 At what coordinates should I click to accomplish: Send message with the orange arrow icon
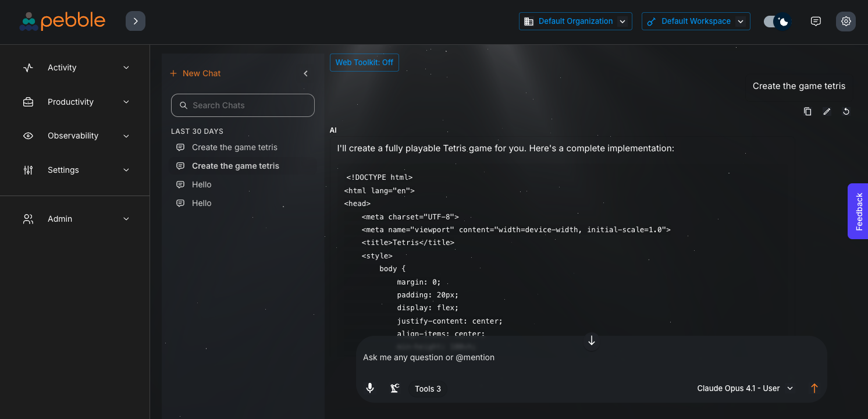(814, 388)
